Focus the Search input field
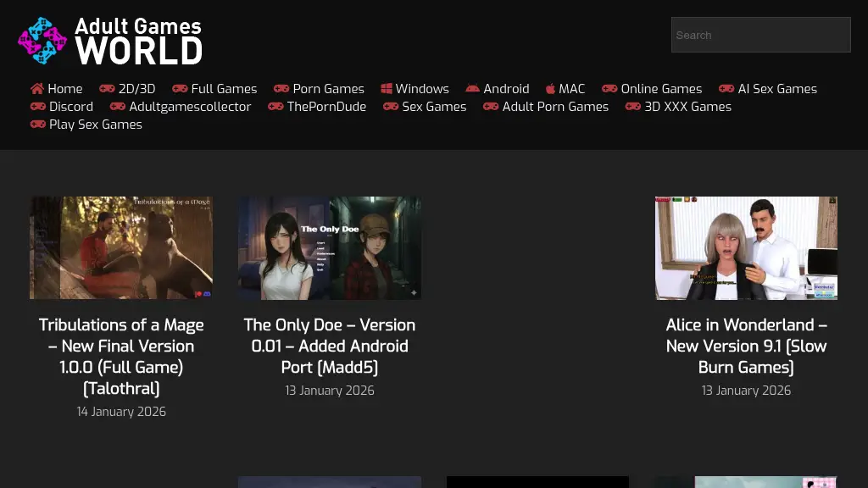This screenshot has width=868, height=488. coord(760,36)
